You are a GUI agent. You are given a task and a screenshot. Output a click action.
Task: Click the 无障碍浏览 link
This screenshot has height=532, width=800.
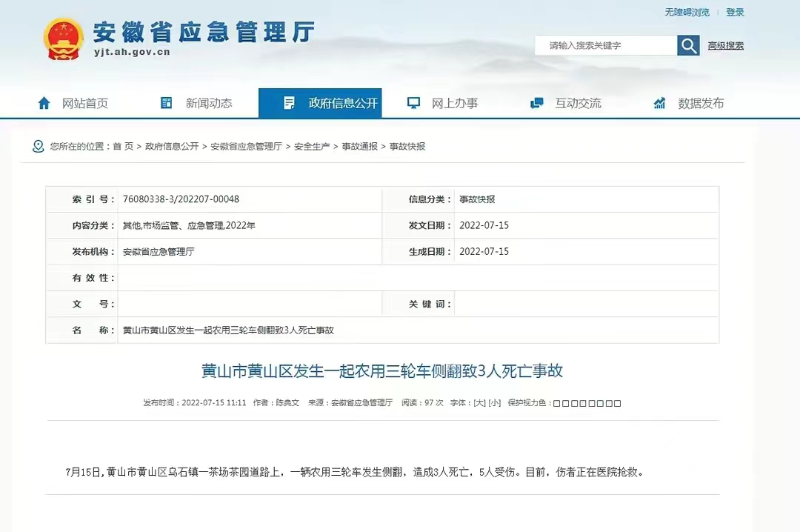[x=687, y=13]
